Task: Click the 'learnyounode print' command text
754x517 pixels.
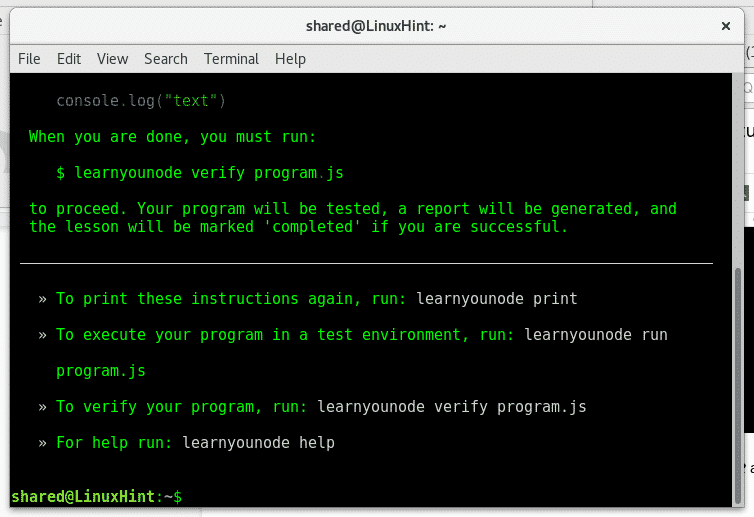Action: tap(496, 299)
